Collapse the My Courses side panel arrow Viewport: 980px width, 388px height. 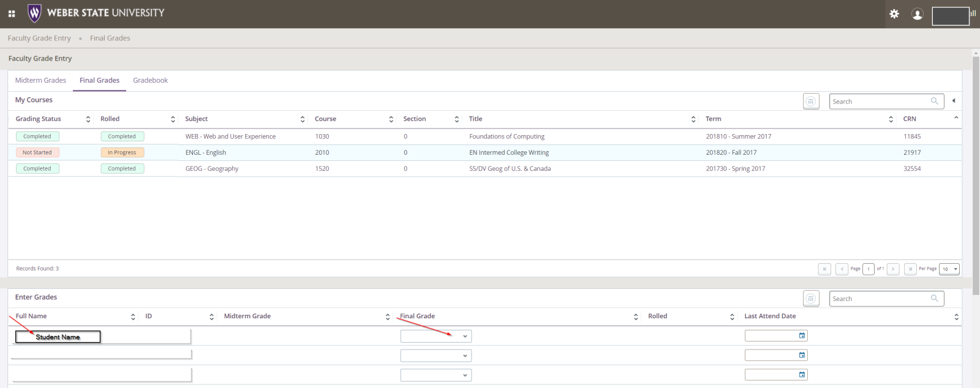[954, 101]
